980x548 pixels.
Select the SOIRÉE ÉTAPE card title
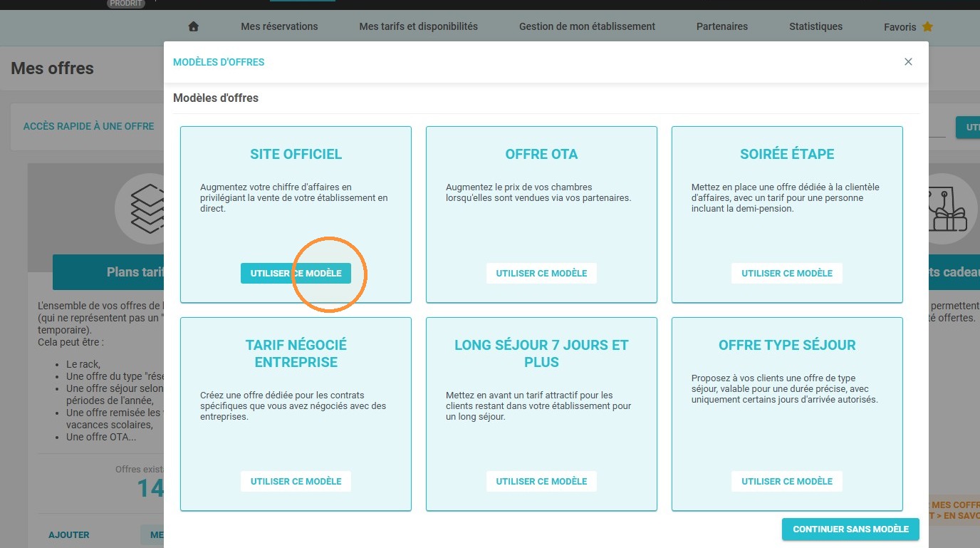[x=787, y=154]
